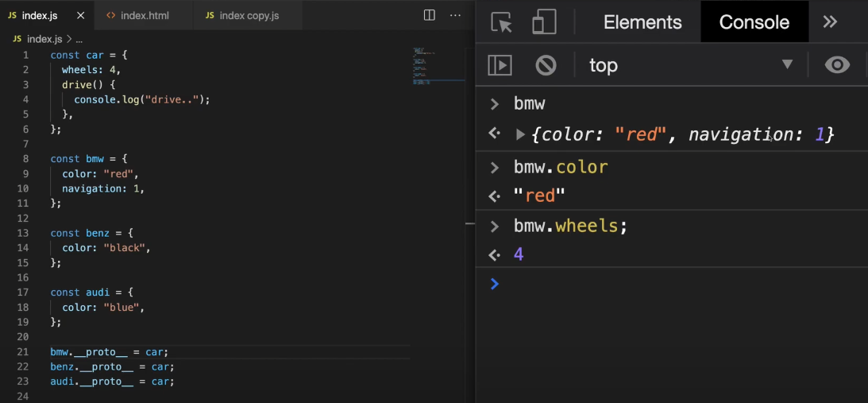Click the bmw.wheels; console entry
Viewport: 868px width, 403px height.
(x=570, y=227)
